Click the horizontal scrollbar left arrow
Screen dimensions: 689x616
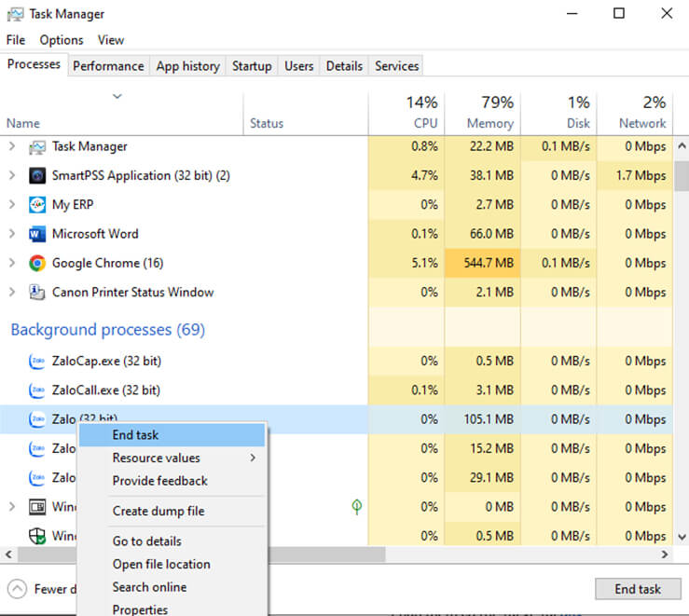(x=8, y=554)
